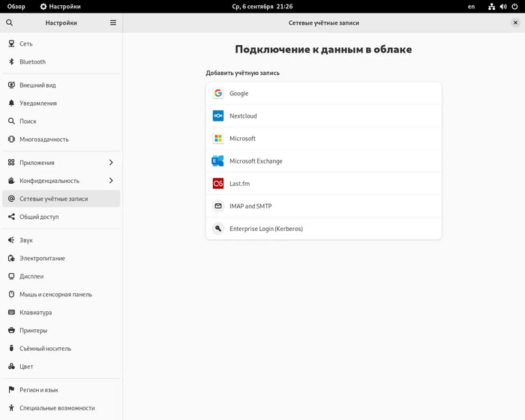This screenshot has height=420, width=525.
Task: Add a Nextcloud account
Action: click(x=324, y=116)
